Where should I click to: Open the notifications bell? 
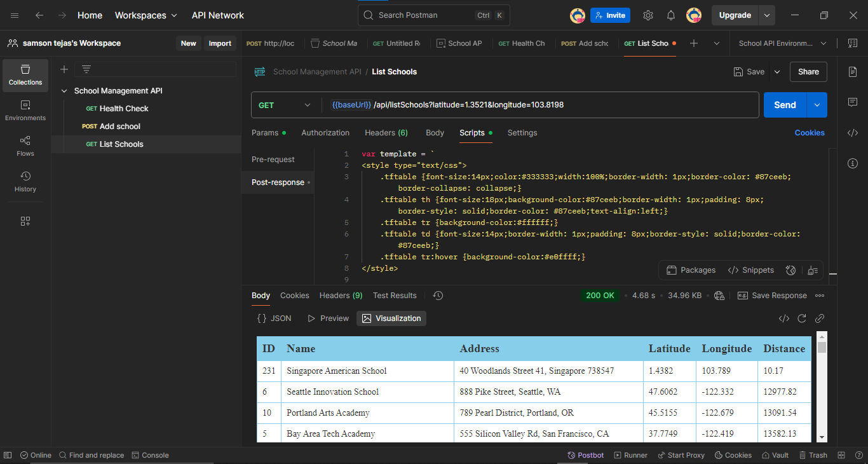[x=671, y=15]
